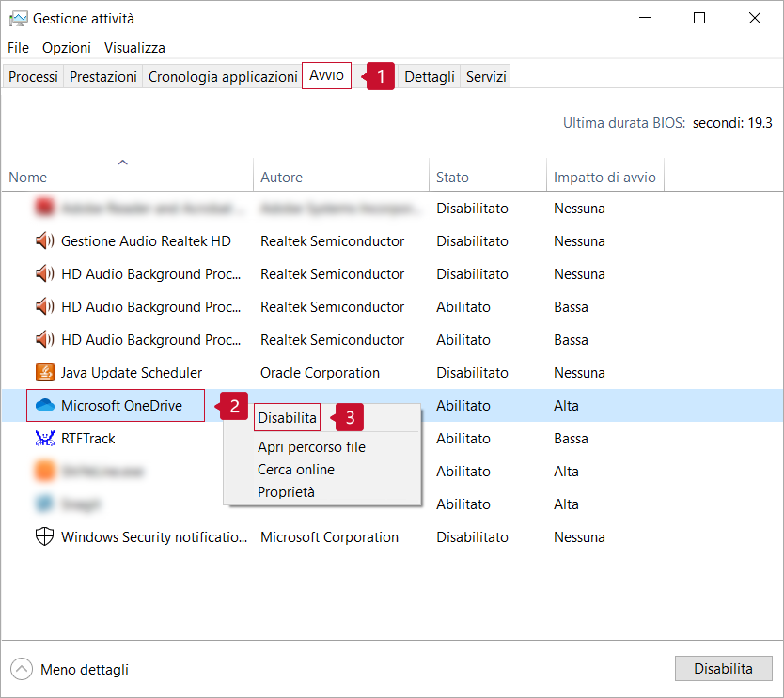The image size is (784, 698).
Task: Switch to the Prestazioni tab
Action: click(103, 77)
